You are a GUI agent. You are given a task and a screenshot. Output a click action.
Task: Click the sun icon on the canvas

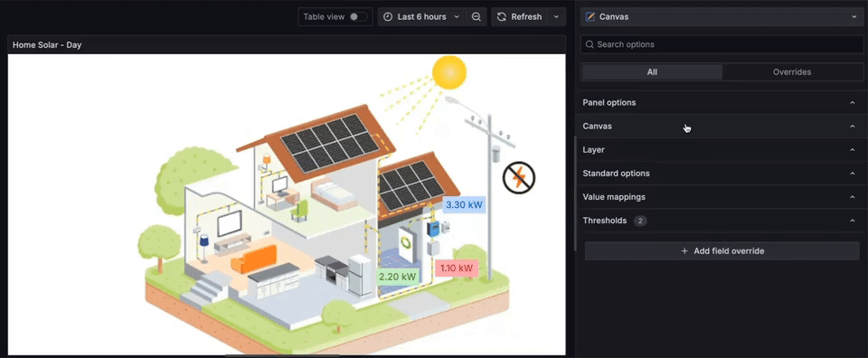click(449, 72)
